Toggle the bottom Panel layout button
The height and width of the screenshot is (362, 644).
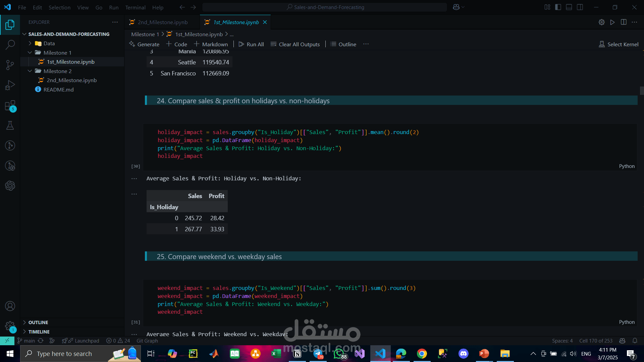pyautogui.click(x=569, y=7)
